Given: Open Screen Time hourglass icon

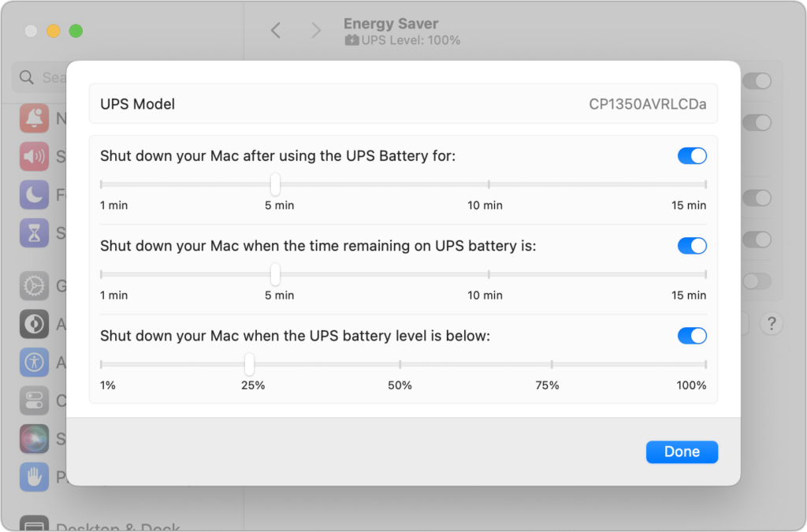Looking at the screenshot, I should click(35, 232).
